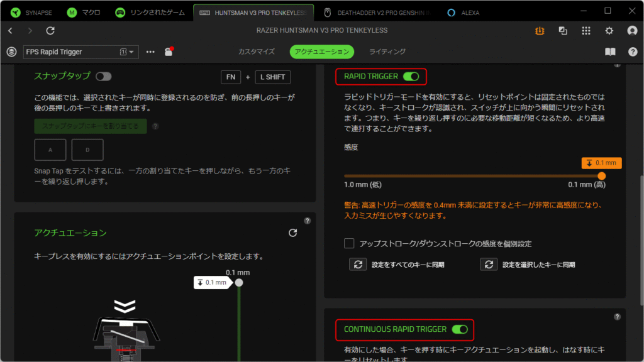Open the three-dot profile options menu
Image resolution: width=644 pixels, height=362 pixels.
coord(150,52)
